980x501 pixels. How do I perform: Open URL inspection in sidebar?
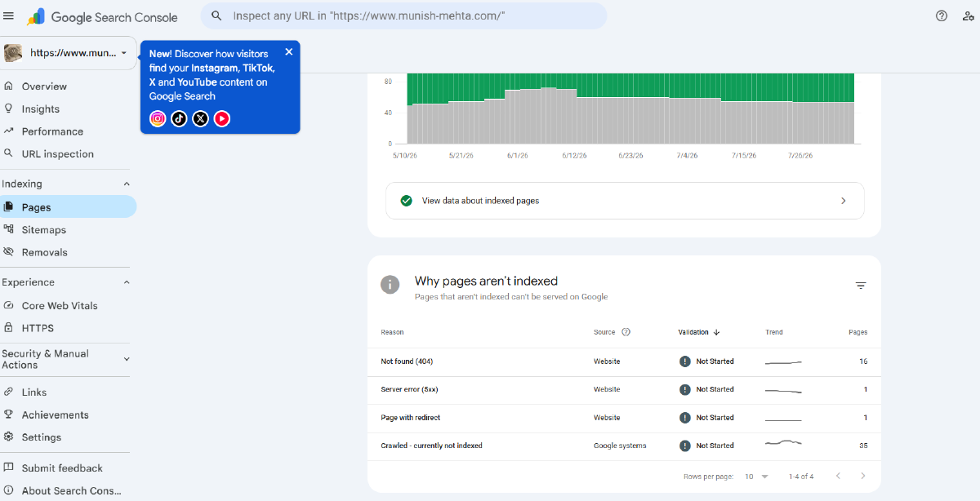57,154
